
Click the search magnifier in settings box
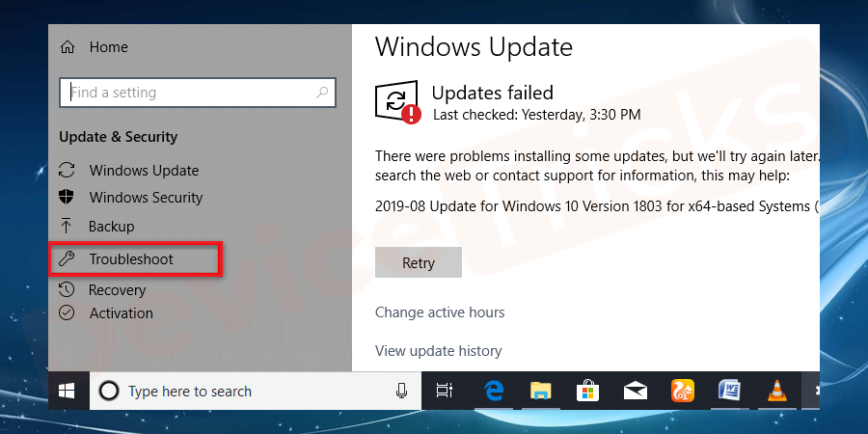(x=322, y=93)
